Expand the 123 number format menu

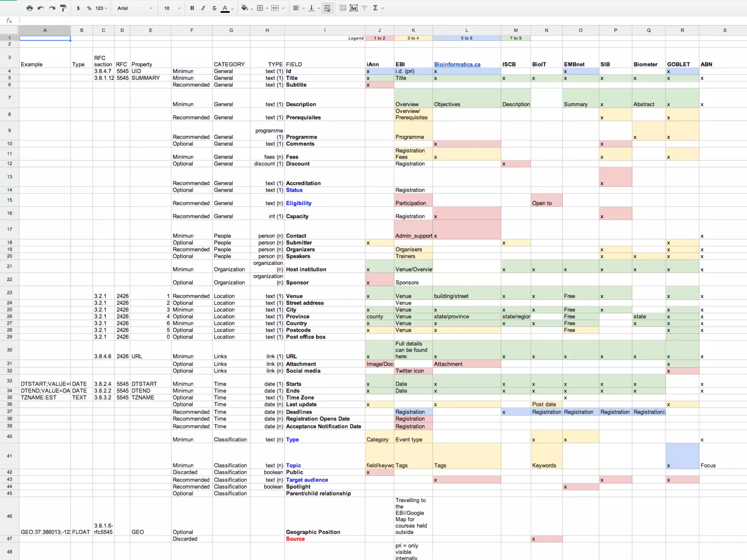pos(101,8)
